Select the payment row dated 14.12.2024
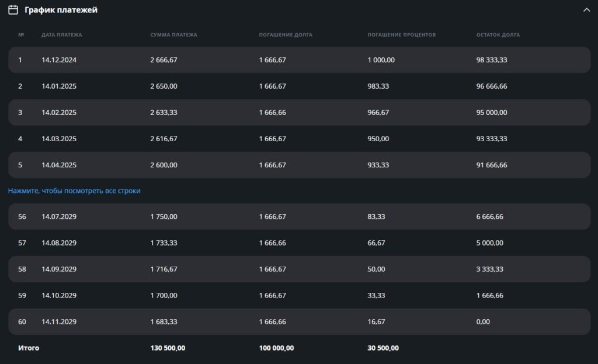The height and width of the screenshot is (364, 598). (x=59, y=60)
